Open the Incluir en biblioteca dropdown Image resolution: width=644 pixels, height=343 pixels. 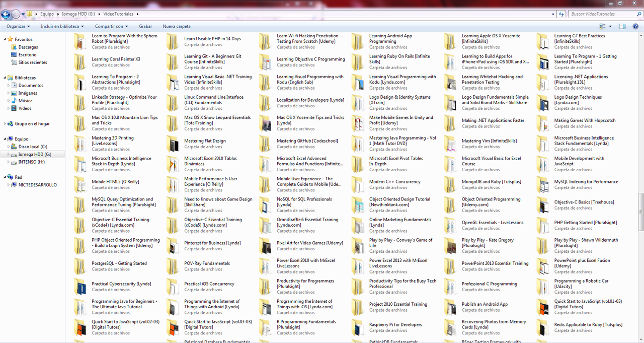[62, 26]
